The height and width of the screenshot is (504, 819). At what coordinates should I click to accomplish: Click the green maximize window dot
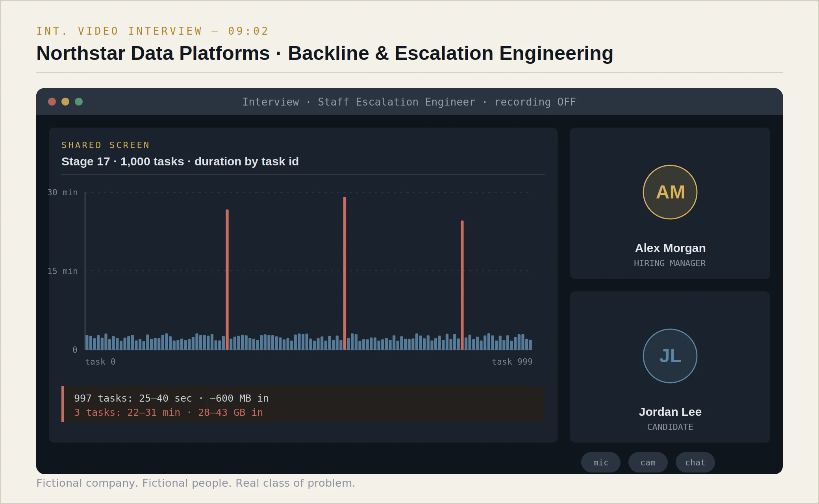click(79, 102)
